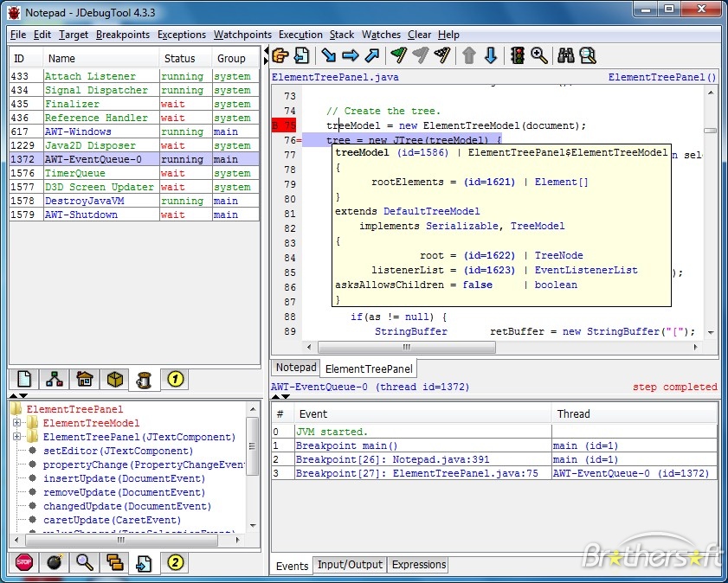
Task: Click the pointing hand toolbar icon
Action: click(280, 55)
